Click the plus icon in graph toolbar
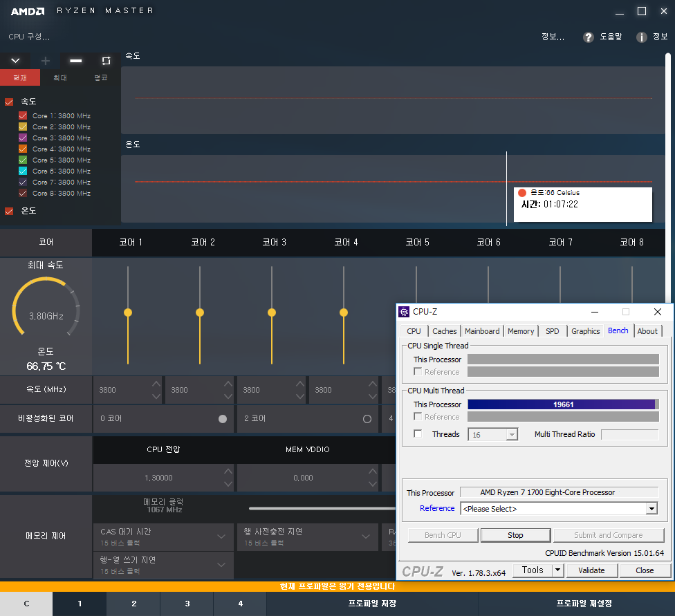 (x=45, y=61)
